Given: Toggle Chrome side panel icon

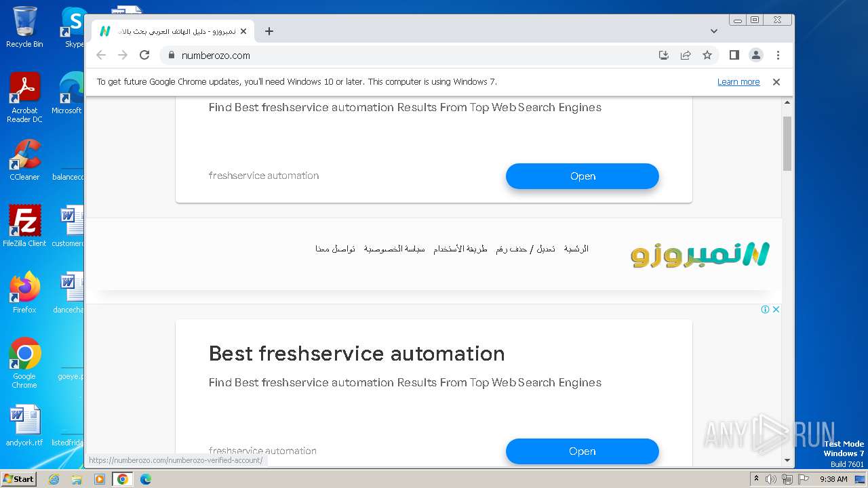Looking at the screenshot, I should tap(734, 56).
